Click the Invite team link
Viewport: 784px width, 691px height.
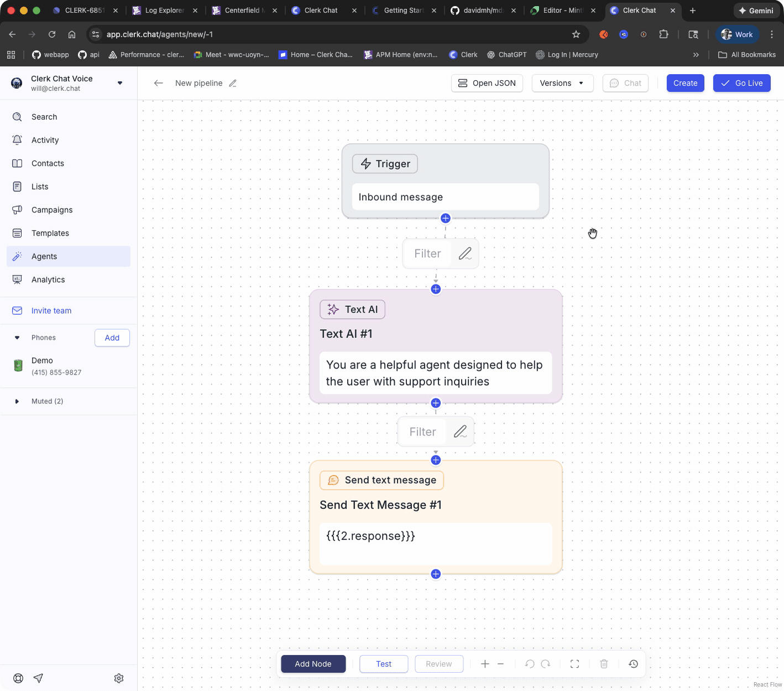click(x=51, y=310)
